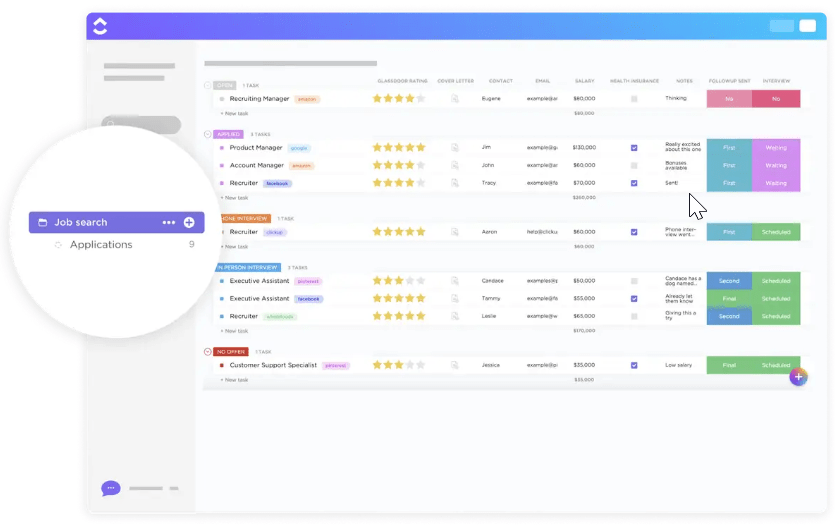
Task: Click the status square beside Account Manager
Action: [222, 166]
